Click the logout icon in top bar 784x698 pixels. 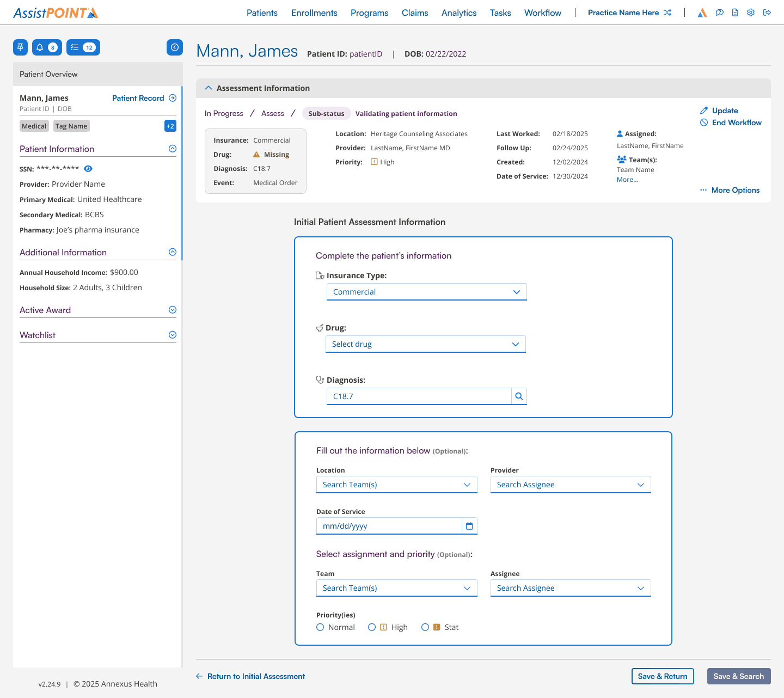pos(767,13)
